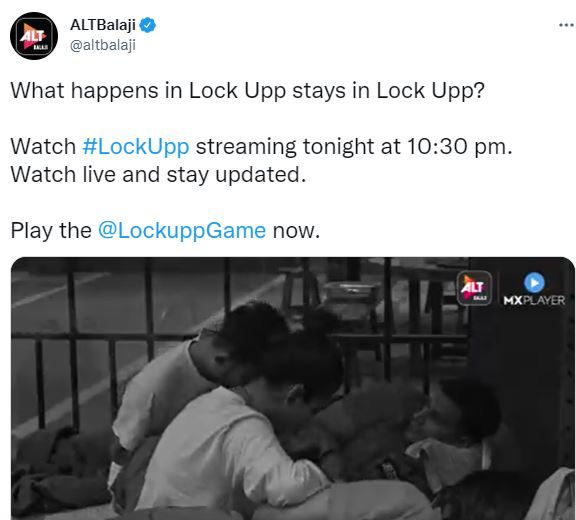Screen dimensions: 576x520
Task: Click the 'Play the' text line
Action: coord(51,231)
